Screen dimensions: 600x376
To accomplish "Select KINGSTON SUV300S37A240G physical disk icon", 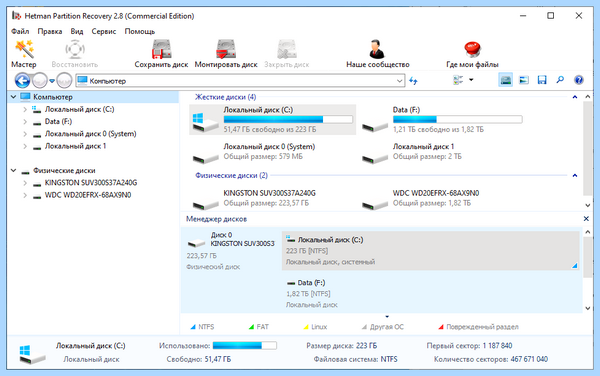I will tap(205, 204).
